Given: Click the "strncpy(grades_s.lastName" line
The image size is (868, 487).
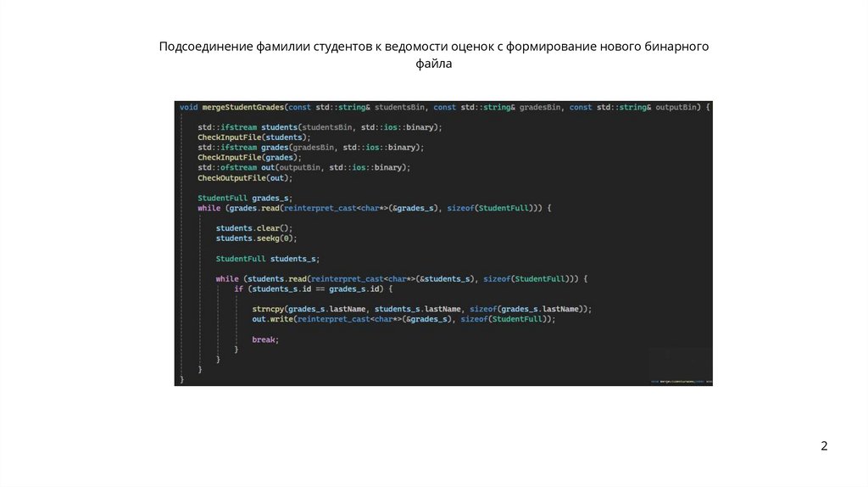Looking at the screenshot, I should (421, 309).
